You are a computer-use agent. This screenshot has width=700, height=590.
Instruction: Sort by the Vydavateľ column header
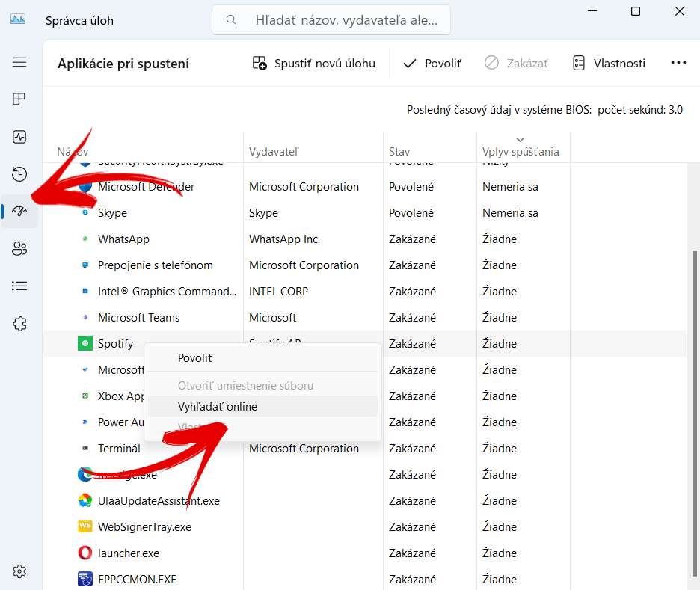point(274,152)
